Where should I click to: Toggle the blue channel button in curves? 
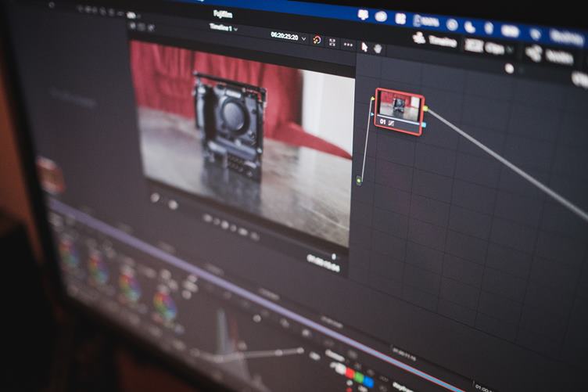368,382
